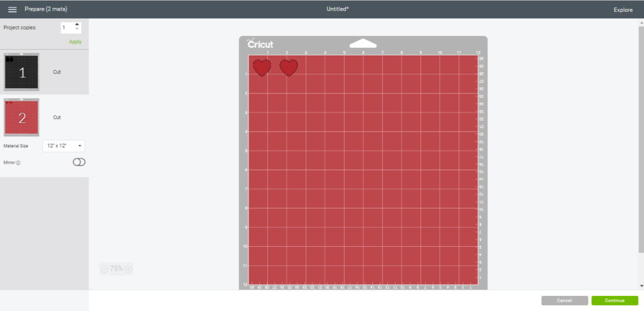Click the Mirror info icon
Viewport: 644px width, 311px height.
pyautogui.click(x=18, y=162)
